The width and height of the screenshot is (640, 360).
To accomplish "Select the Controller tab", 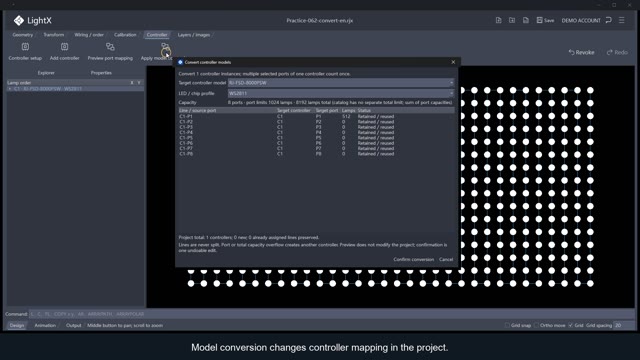I will click(x=157, y=35).
